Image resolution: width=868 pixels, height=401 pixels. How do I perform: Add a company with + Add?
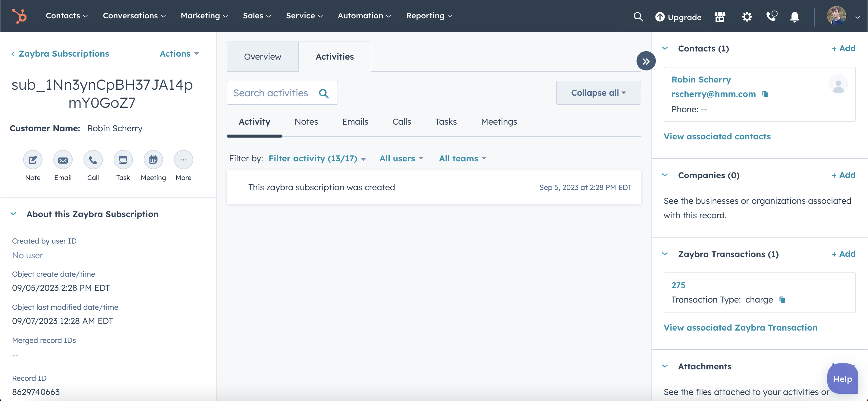click(x=844, y=175)
